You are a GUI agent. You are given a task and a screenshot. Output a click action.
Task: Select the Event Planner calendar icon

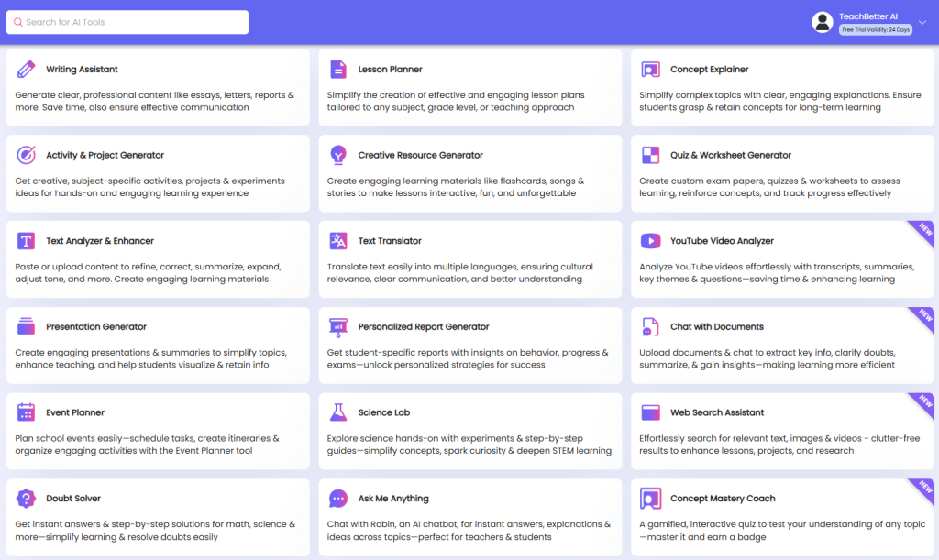click(27, 412)
